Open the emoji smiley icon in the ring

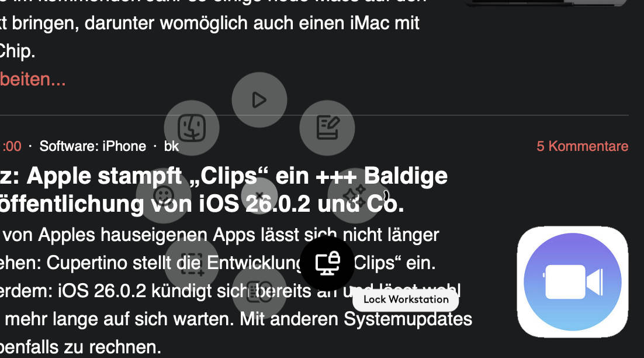[164, 195]
